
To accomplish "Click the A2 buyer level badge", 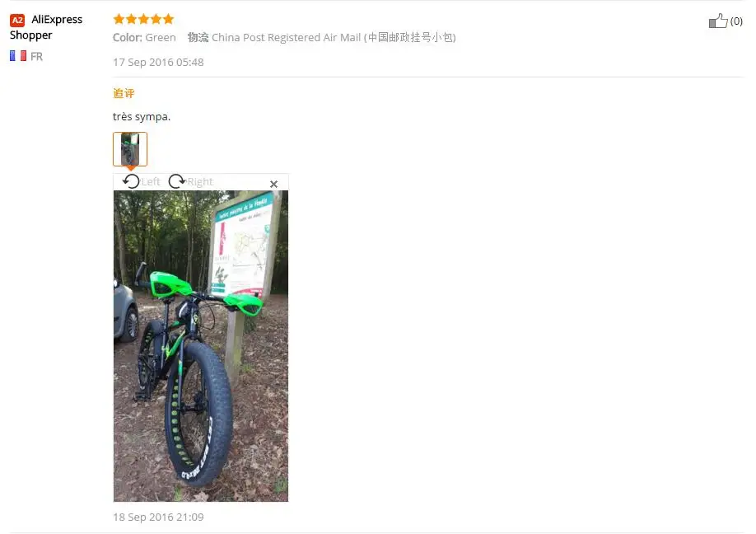I will pos(17,21).
